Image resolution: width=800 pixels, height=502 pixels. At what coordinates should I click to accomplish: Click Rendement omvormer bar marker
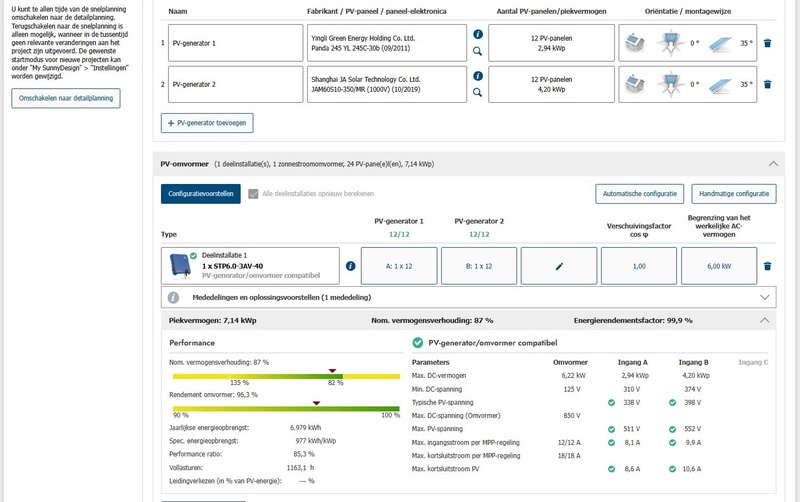316,403
